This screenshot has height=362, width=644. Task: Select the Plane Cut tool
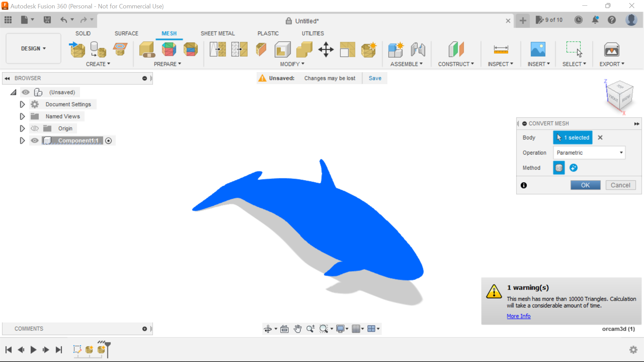pyautogui.click(x=261, y=49)
